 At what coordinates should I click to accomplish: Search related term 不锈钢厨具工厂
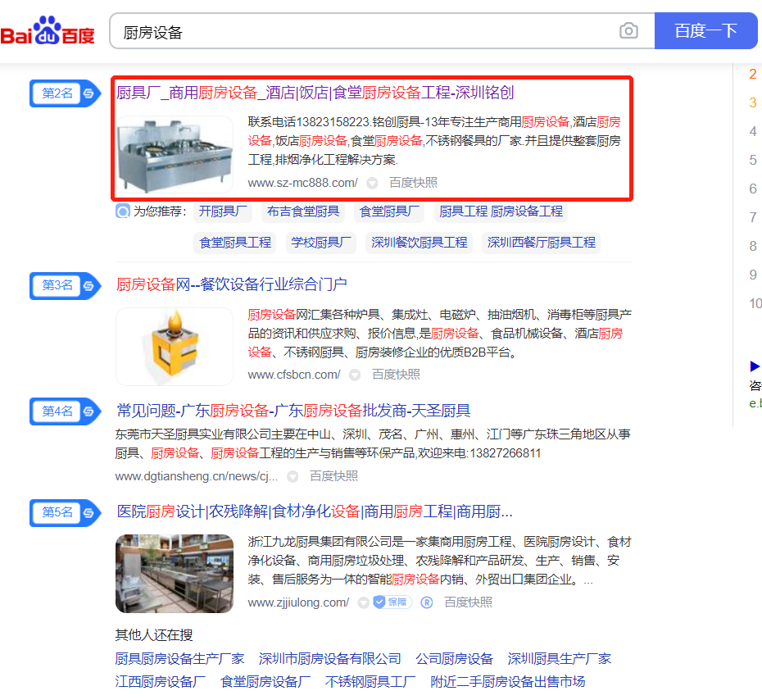[x=370, y=682]
